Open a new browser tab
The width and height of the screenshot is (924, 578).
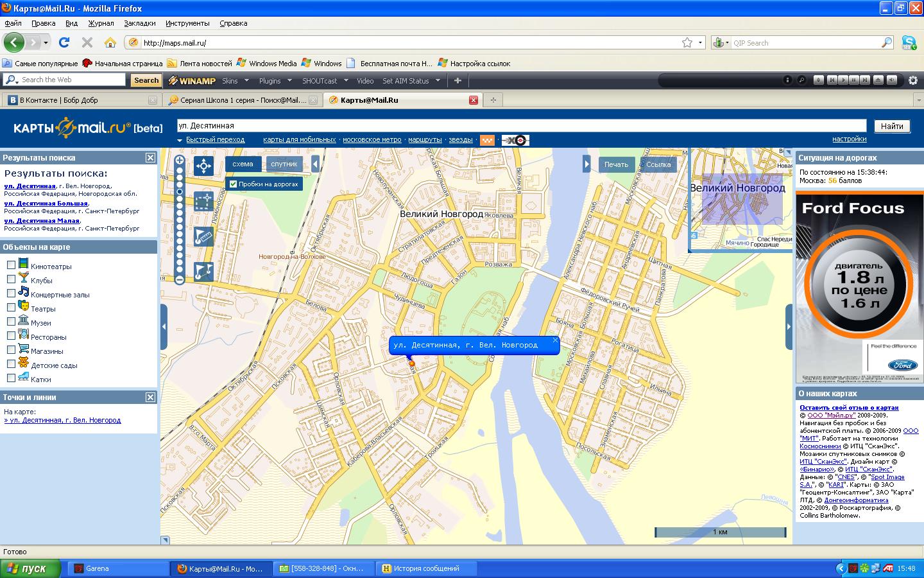[x=493, y=100]
